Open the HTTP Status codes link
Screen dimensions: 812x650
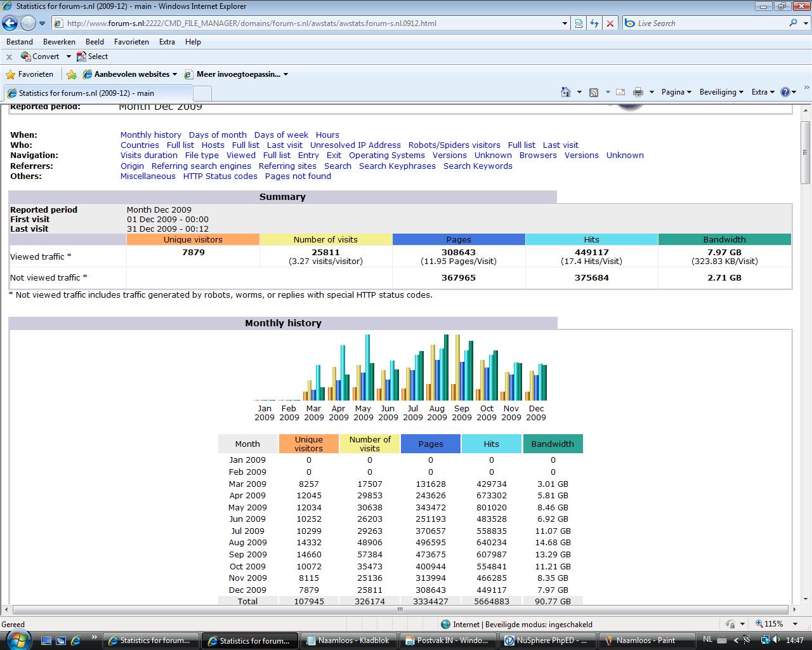[x=220, y=176]
